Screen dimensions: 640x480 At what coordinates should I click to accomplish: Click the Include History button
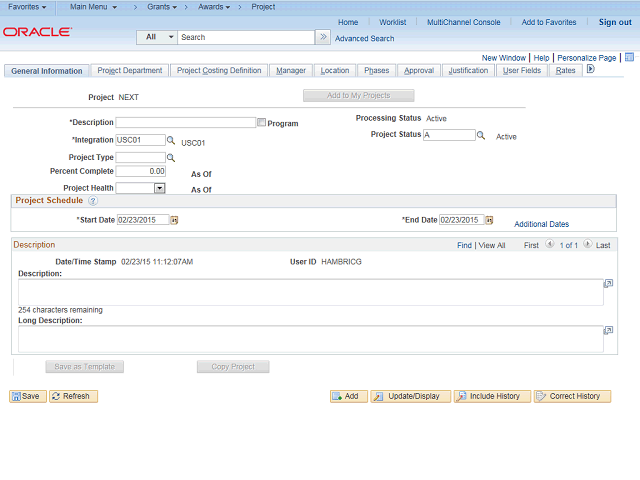(492, 396)
